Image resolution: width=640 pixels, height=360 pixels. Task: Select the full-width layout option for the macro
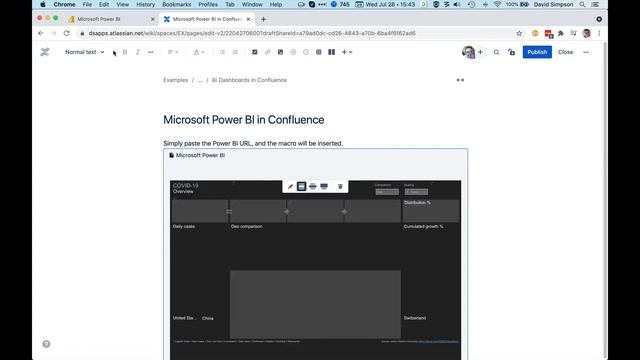pyautogui.click(x=324, y=187)
